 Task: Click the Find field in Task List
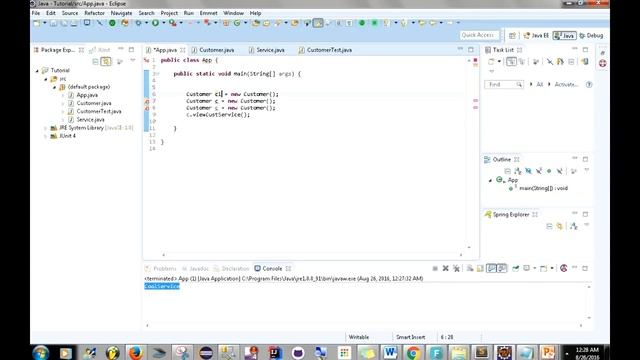(504, 84)
